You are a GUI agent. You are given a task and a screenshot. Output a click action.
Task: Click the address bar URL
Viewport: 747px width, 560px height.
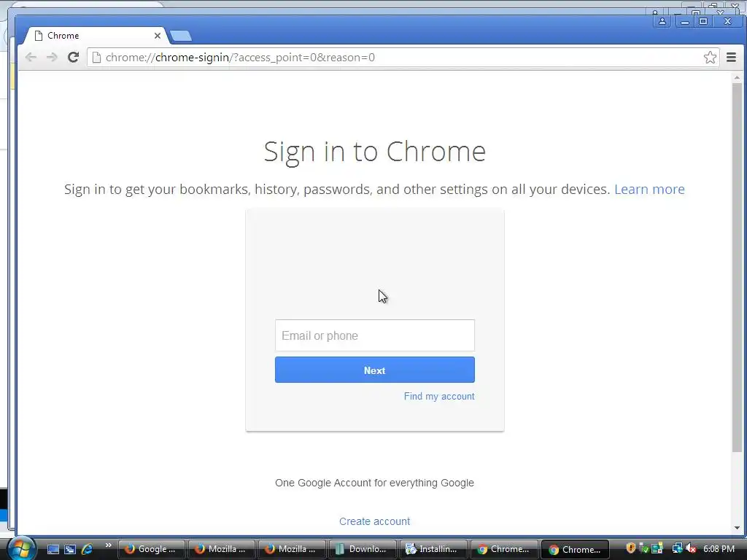[240, 58]
